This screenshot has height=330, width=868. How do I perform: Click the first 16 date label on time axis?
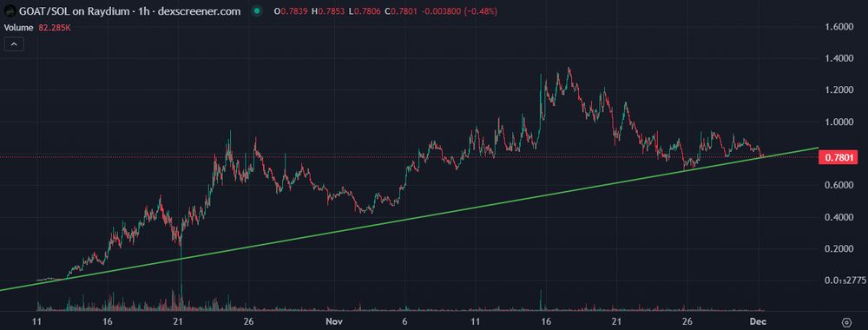108,321
